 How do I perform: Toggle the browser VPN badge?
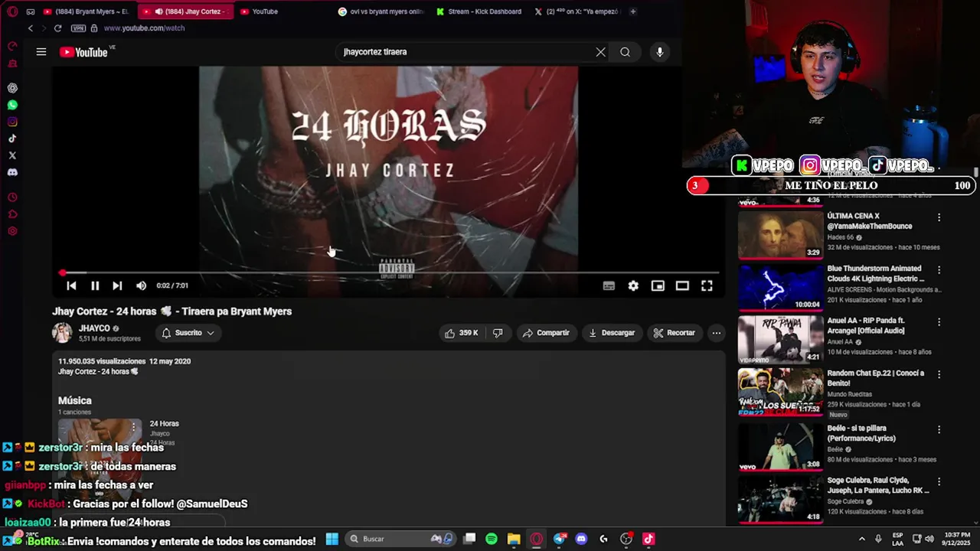78,28
